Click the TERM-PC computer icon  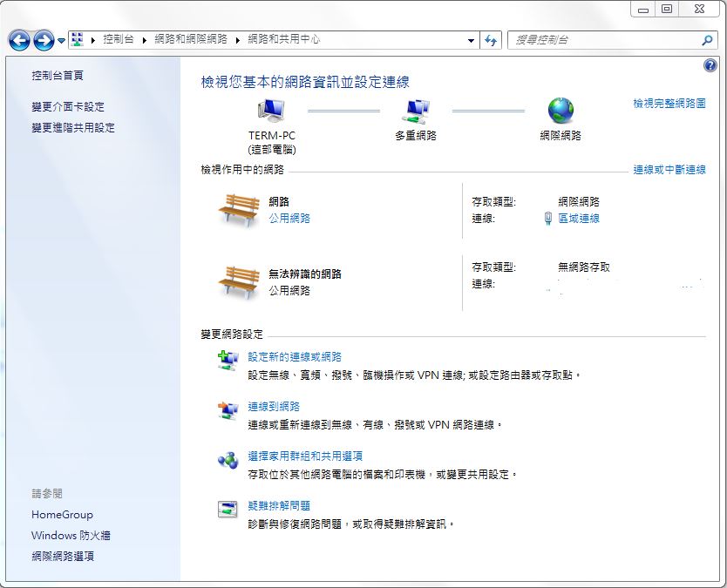(x=271, y=111)
